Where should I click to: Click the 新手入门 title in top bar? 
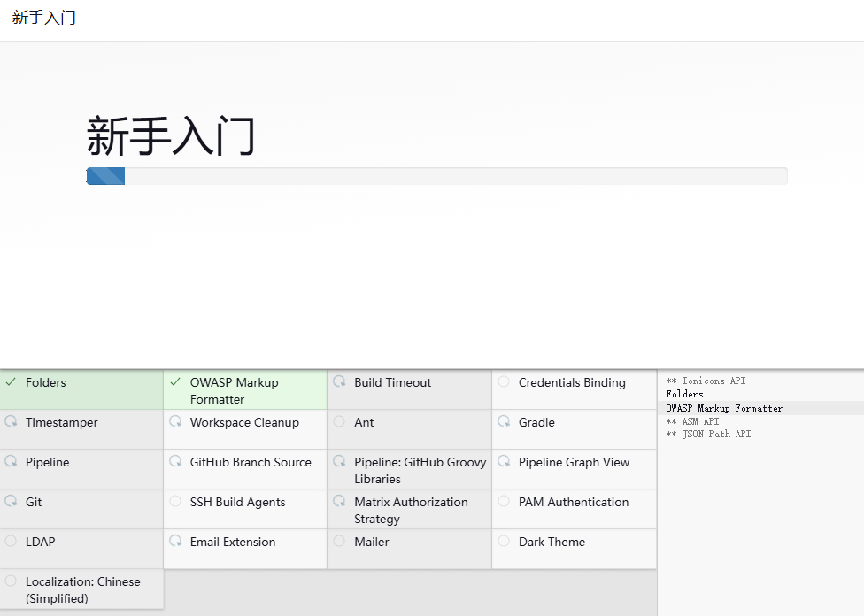(44, 19)
